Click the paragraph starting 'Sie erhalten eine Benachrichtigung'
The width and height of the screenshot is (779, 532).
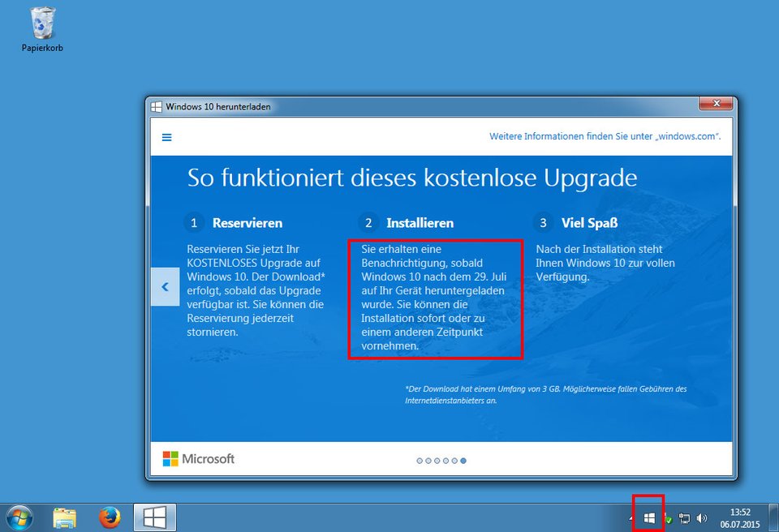(x=433, y=298)
